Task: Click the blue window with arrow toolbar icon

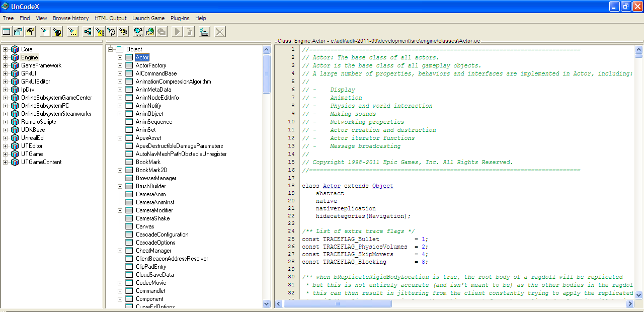Action: tap(18, 32)
